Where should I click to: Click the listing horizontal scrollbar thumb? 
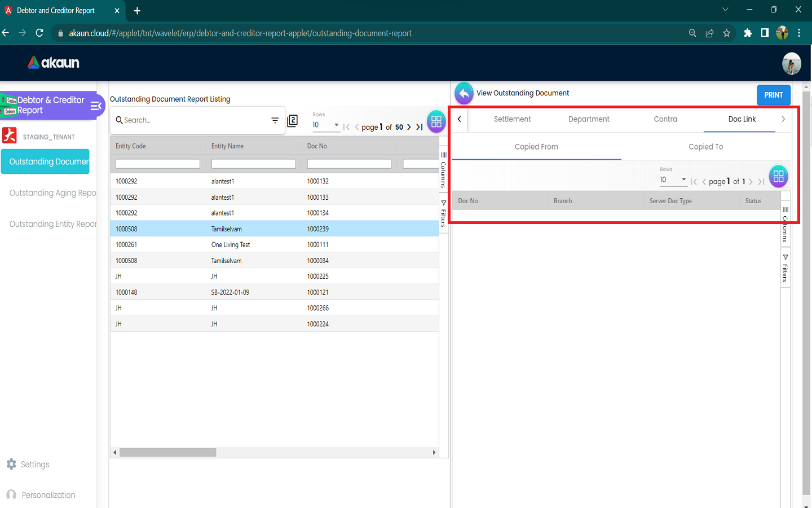tap(167, 452)
